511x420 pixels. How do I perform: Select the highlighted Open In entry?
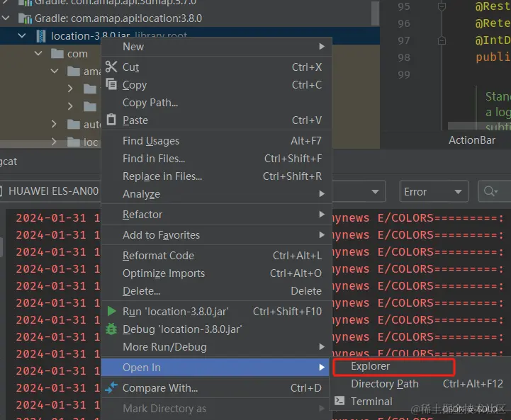(x=216, y=368)
